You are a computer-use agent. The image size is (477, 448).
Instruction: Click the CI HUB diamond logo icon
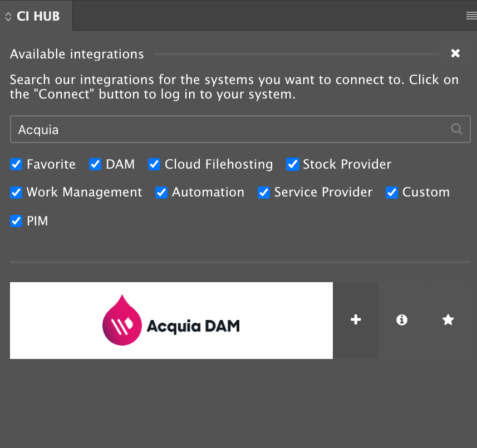point(8,16)
